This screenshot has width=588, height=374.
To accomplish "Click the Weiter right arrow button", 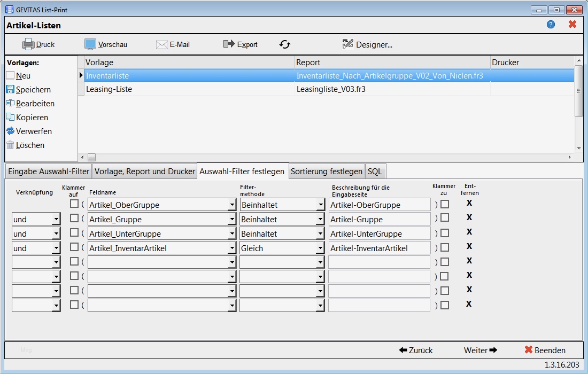I will [x=481, y=350].
